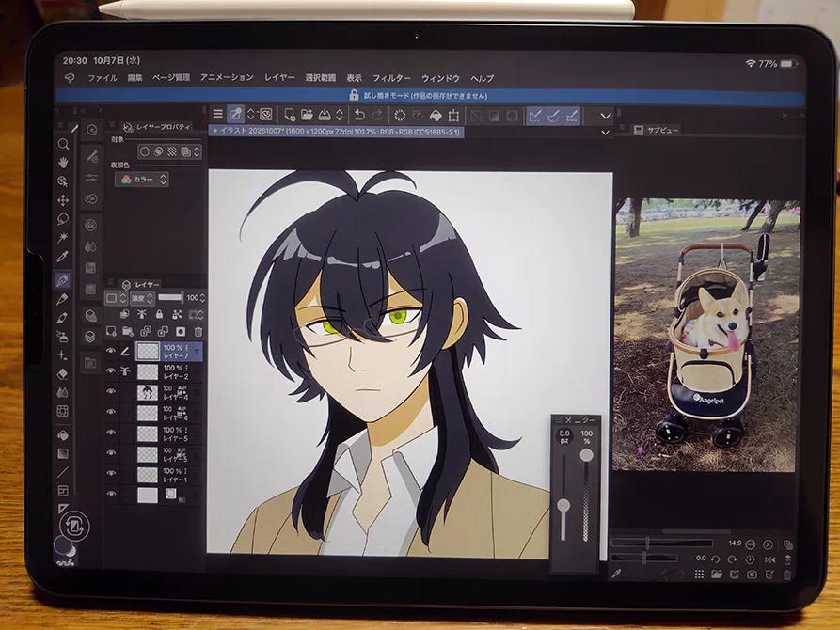Select the Move layer tool
This screenshot has width=840, height=630.
click(63, 200)
